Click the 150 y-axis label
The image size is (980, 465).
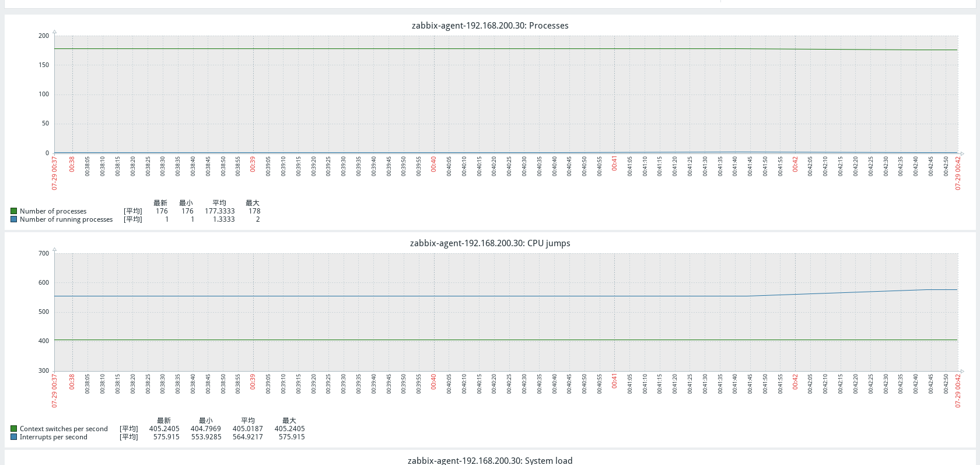coord(44,65)
